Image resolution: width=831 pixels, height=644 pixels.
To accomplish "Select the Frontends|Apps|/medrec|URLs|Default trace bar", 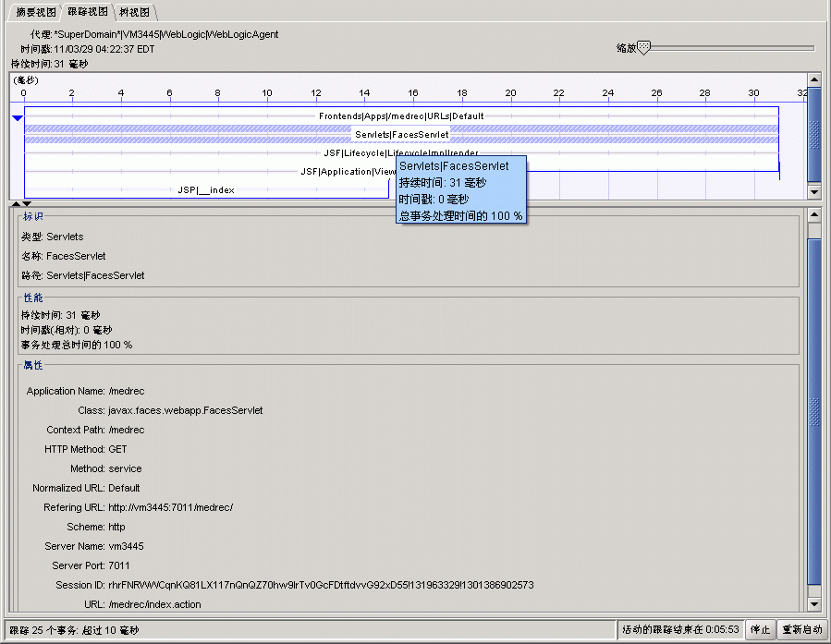I will (x=401, y=116).
